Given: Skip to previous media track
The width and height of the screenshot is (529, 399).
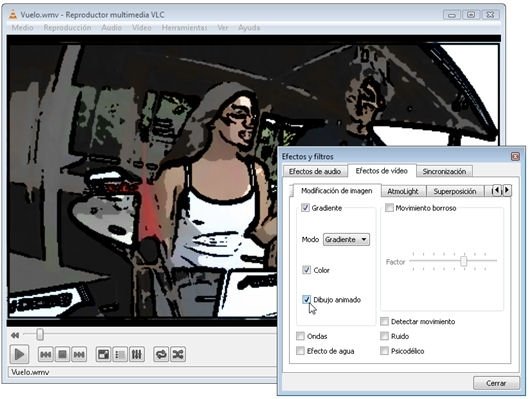Looking at the screenshot, I should (x=46, y=354).
